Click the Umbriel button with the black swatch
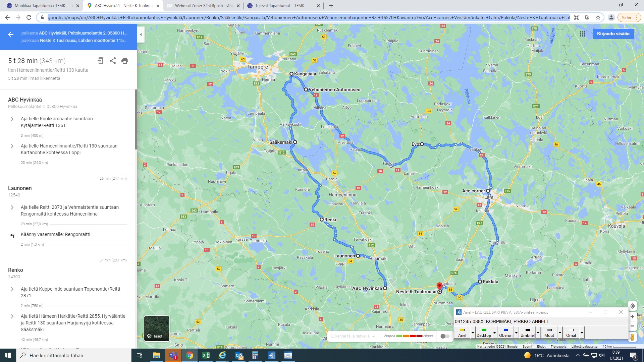The width and height of the screenshot is (644, 362). (x=528, y=333)
